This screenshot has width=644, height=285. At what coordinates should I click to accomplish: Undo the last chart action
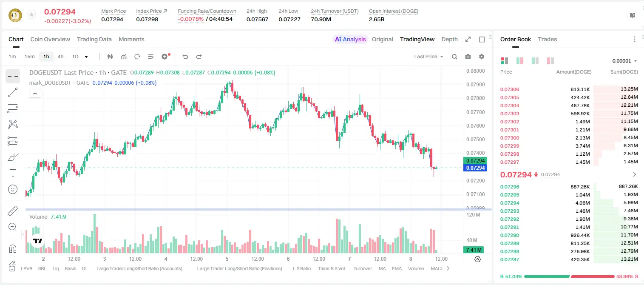185,57
